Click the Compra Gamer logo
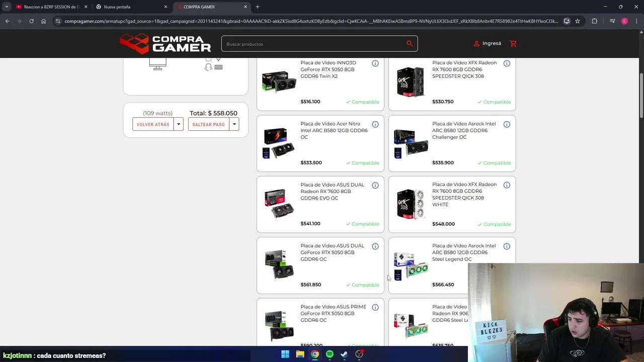The height and width of the screenshot is (362, 644). coord(166,44)
